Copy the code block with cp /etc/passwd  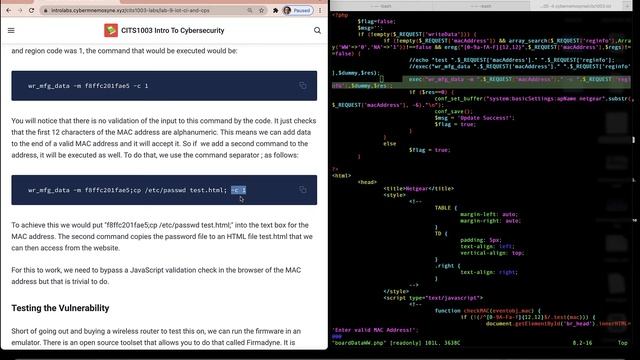tap(302, 190)
